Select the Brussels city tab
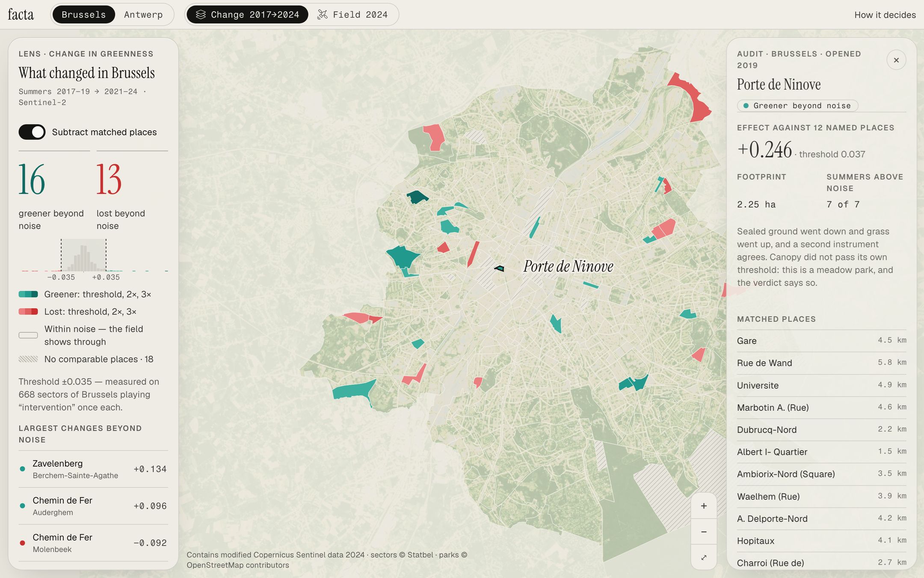Viewport: 924px width, 578px height. [83, 15]
